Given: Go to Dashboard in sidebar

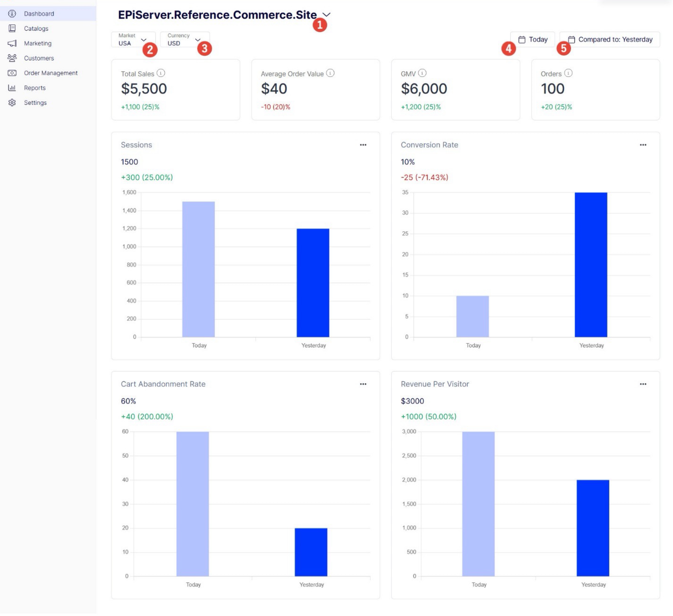Looking at the screenshot, I should [x=48, y=14].
